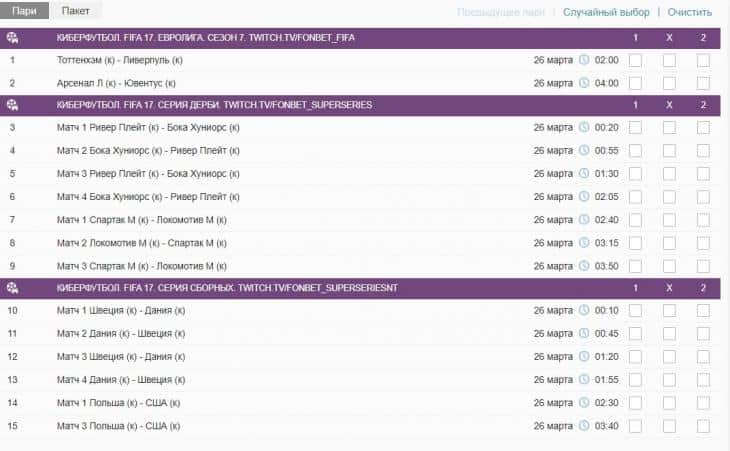Click the clock icon for Матч 3 Польша - США
The height and width of the screenshot is (451, 730).
pyautogui.click(x=584, y=425)
